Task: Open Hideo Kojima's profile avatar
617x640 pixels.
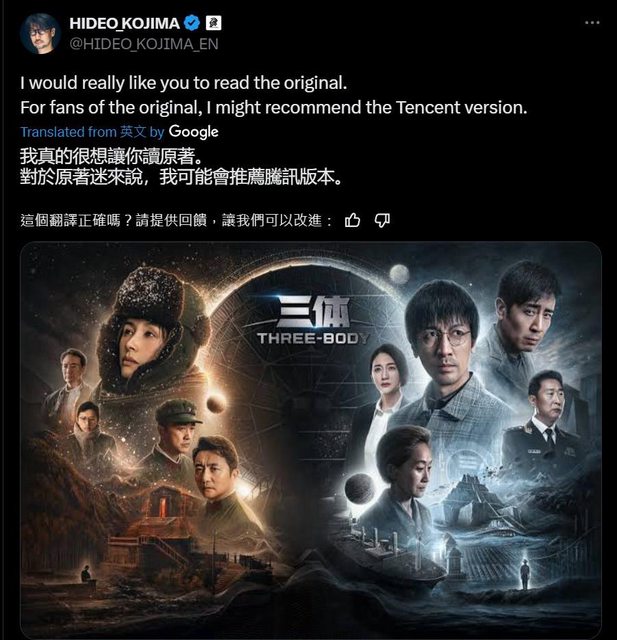Action: pos(40,33)
